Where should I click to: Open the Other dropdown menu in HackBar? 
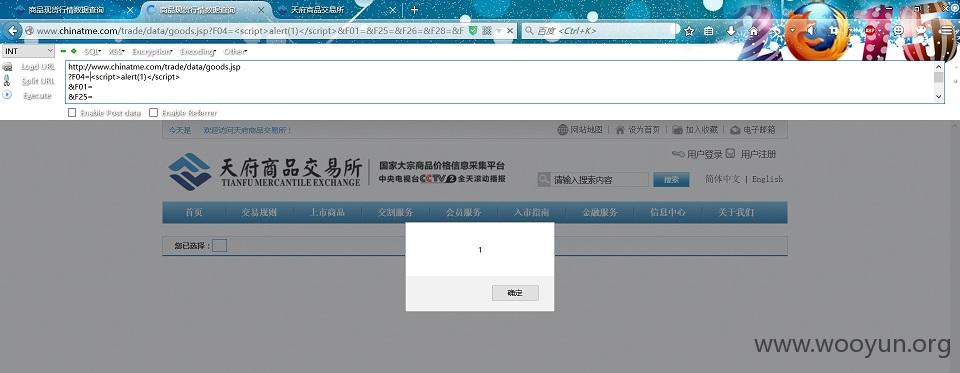coord(235,51)
